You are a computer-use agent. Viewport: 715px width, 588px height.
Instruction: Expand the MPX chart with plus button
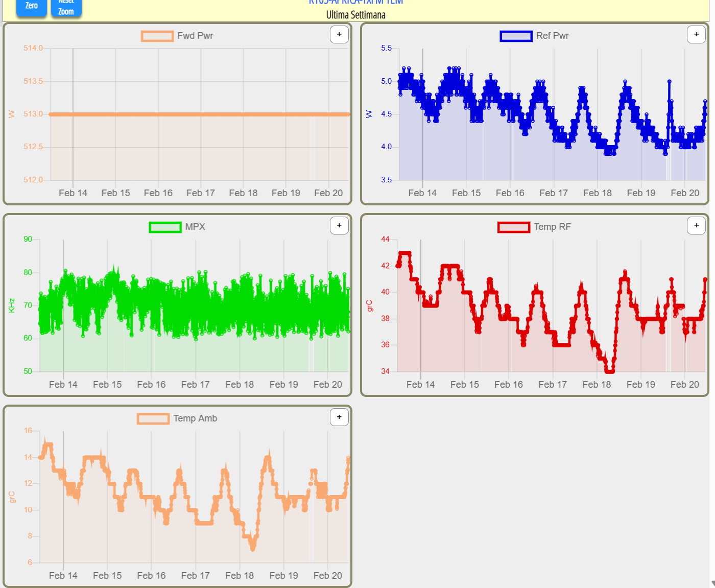point(339,226)
